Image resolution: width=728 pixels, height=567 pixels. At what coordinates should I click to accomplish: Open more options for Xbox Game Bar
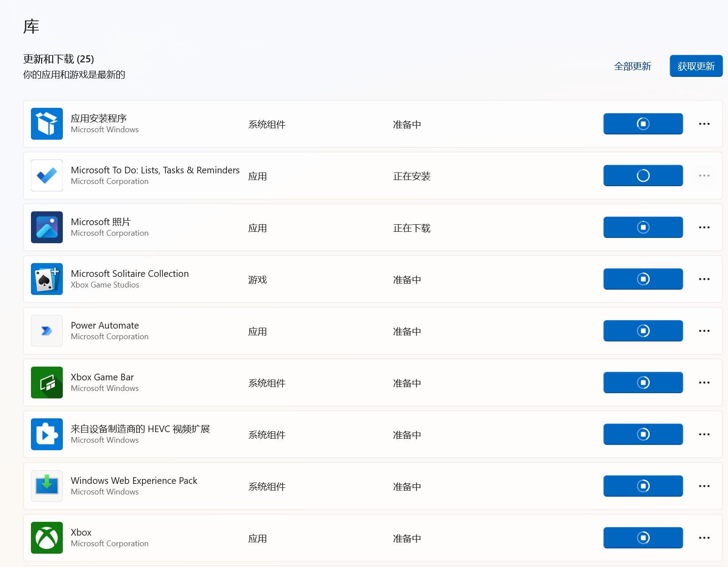[x=704, y=383]
